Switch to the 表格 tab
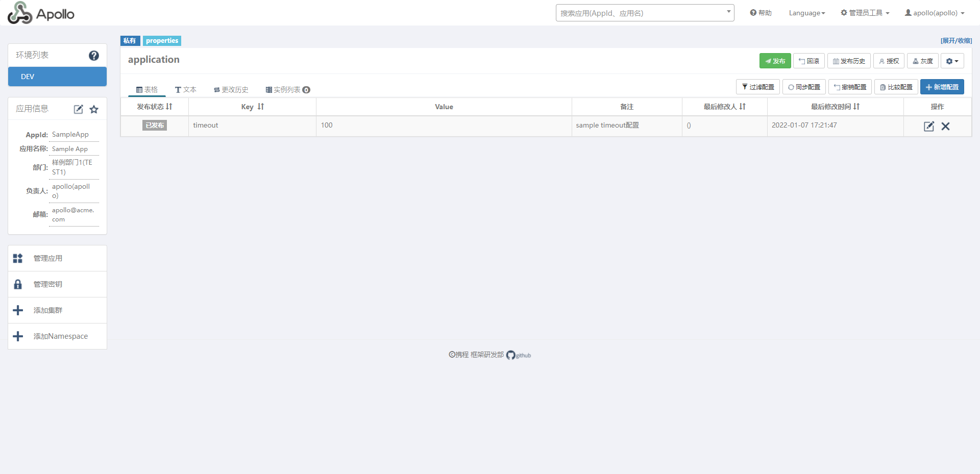Image resolution: width=980 pixels, height=474 pixels. click(147, 90)
